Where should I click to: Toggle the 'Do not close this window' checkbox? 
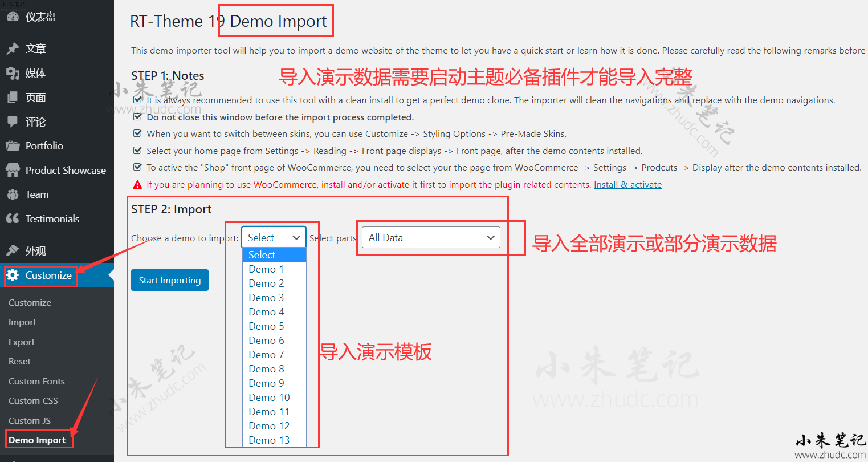click(137, 117)
